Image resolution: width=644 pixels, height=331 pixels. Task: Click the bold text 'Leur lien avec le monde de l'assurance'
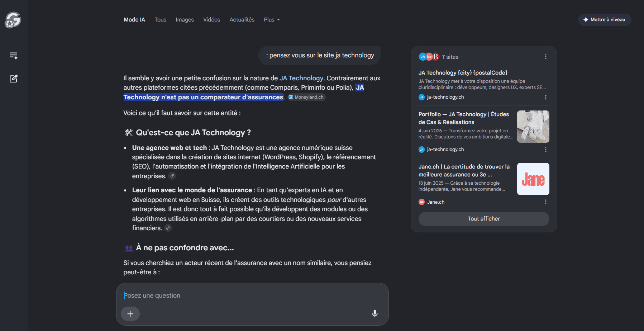tap(192, 190)
